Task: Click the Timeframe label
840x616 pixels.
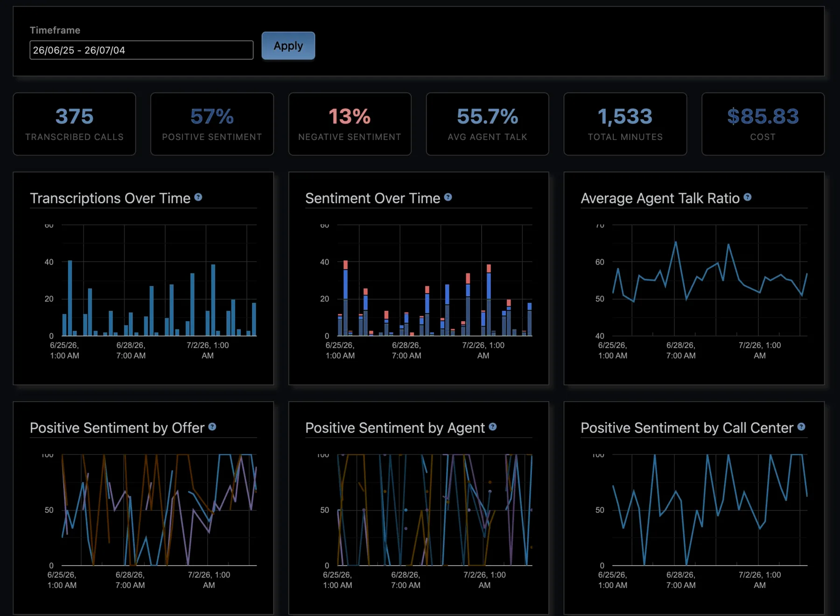Action: click(x=55, y=30)
